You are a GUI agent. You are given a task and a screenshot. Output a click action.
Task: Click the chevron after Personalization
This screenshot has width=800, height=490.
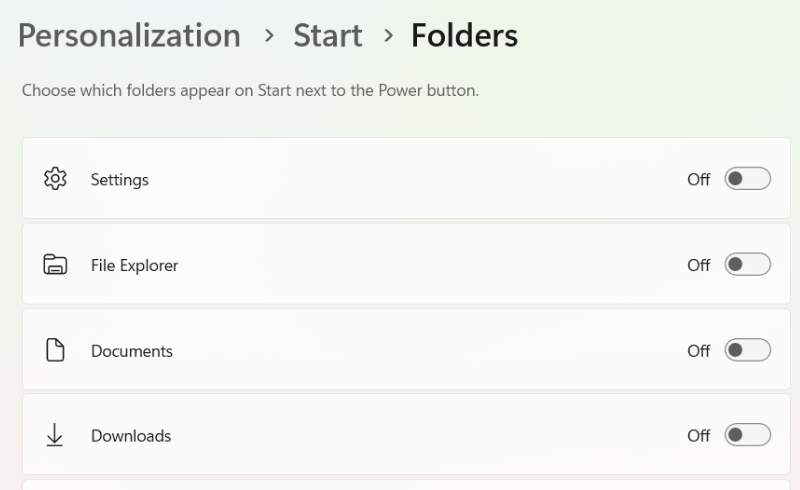(x=269, y=36)
